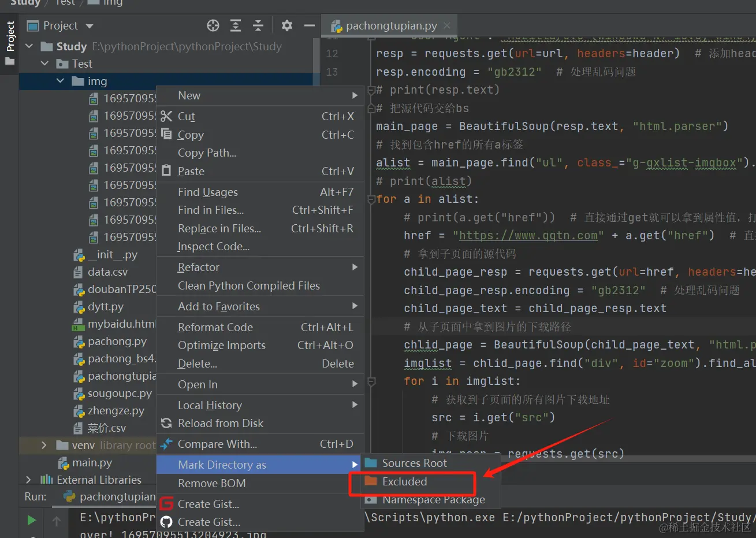This screenshot has width=756, height=538.
Task: Open the Open In submenu
Action: point(260,384)
